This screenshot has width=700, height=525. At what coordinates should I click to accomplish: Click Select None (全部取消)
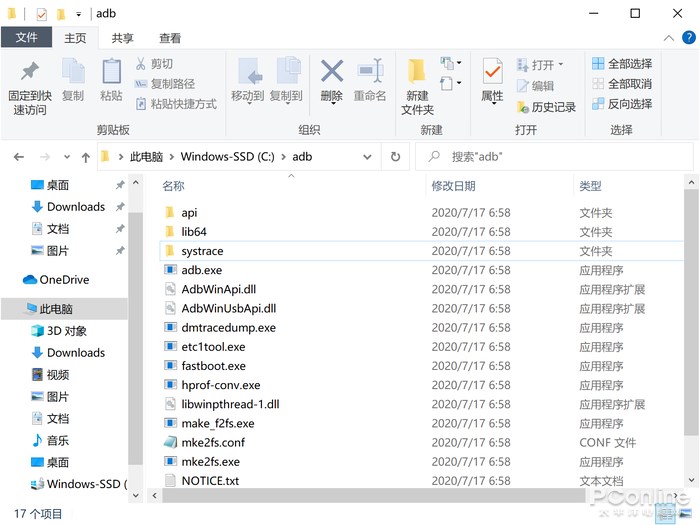pyautogui.click(x=622, y=84)
